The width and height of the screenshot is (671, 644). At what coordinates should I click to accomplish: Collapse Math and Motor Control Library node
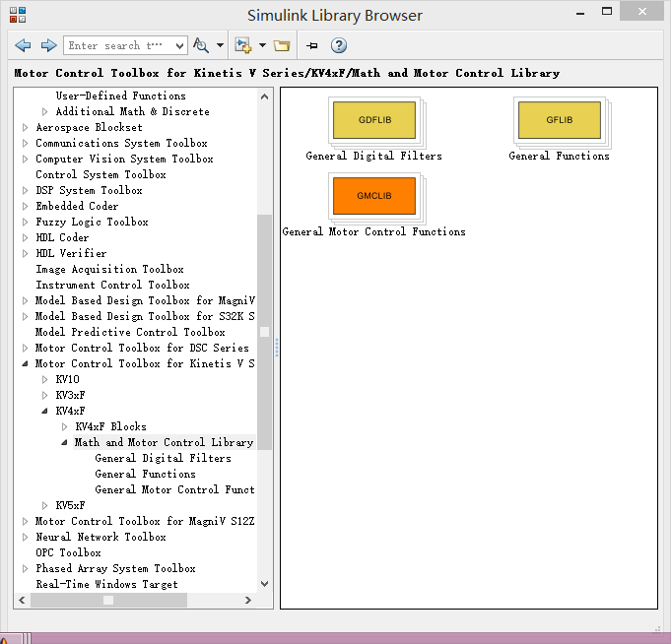(x=64, y=442)
